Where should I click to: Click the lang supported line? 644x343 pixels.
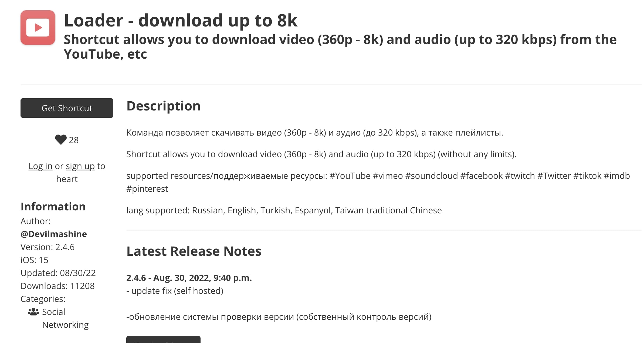click(284, 210)
